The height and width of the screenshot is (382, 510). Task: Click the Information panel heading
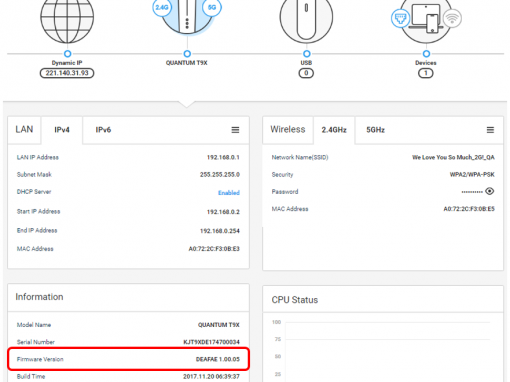point(39,297)
